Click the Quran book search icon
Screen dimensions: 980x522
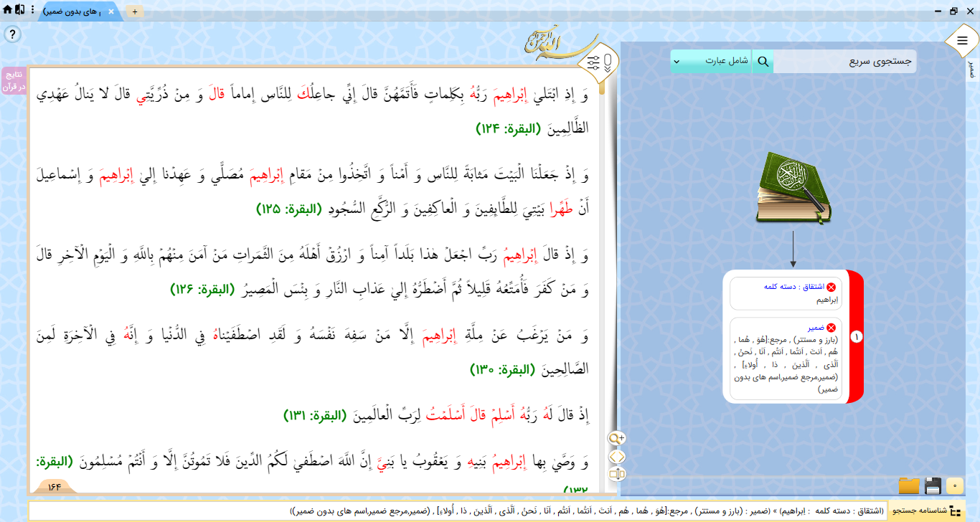[x=793, y=187]
